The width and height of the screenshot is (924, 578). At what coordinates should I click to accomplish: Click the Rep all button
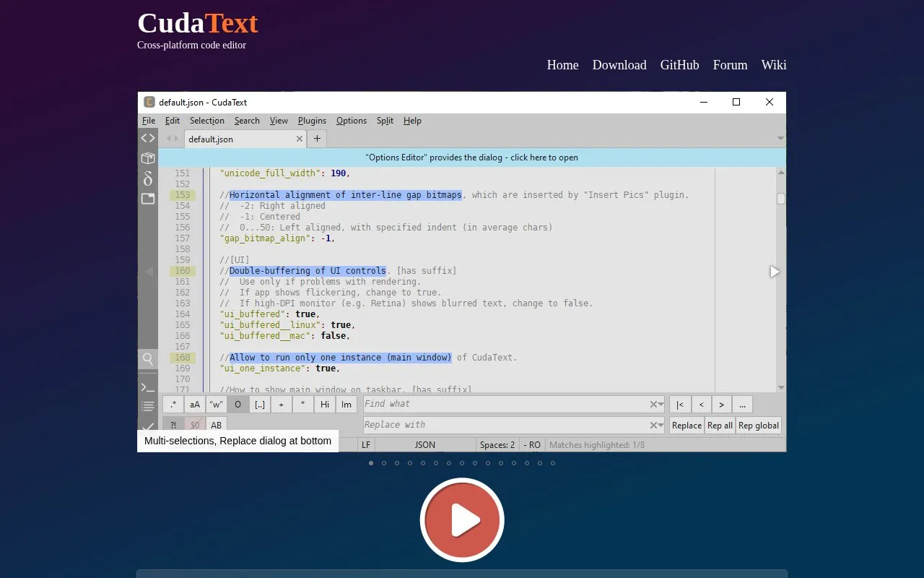tap(720, 426)
